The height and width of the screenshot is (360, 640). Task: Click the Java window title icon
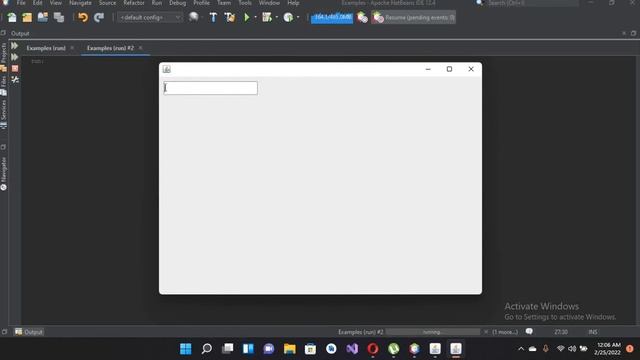pos(167,69)
